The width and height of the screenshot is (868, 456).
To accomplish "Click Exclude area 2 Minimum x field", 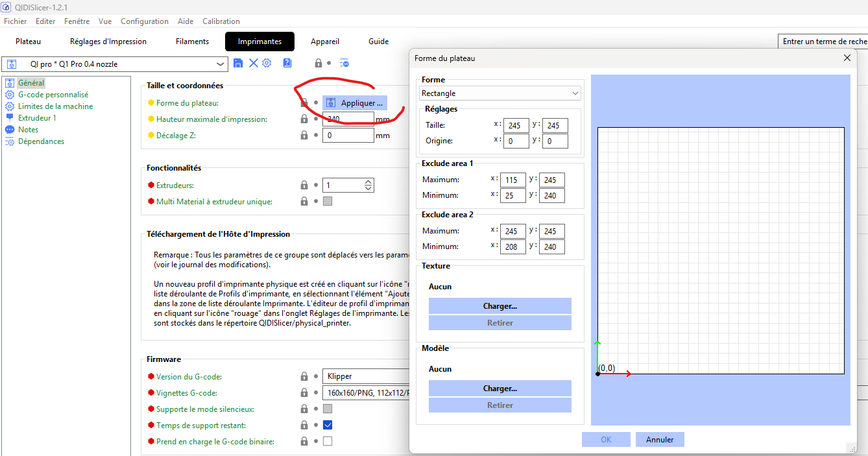I will click(513, 246).
